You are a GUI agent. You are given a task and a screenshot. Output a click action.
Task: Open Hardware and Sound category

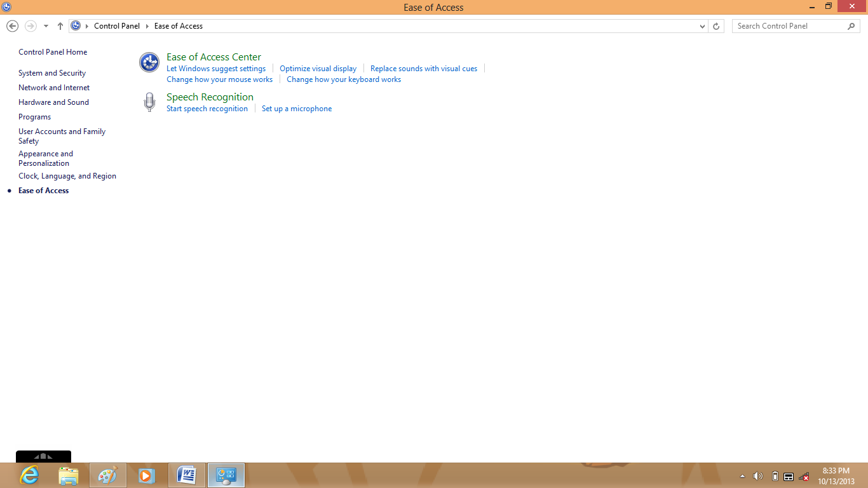pos(53,102)
